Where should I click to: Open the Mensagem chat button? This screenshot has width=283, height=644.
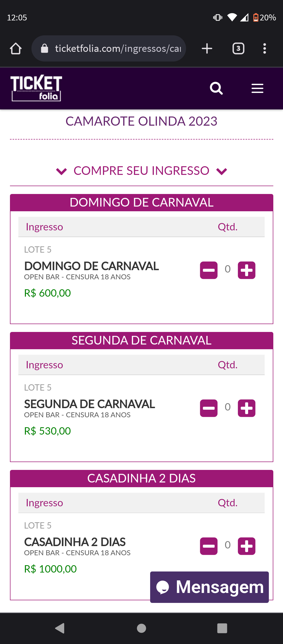coord(210,587)
